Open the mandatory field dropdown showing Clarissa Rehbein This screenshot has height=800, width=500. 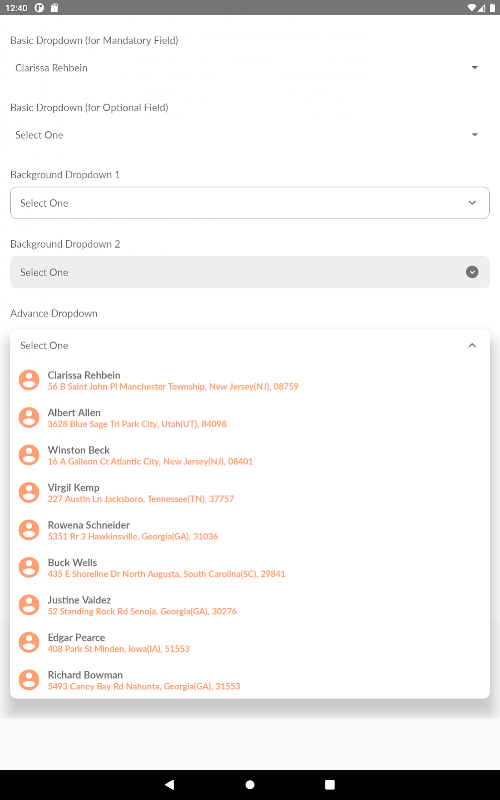click(249, 68)
